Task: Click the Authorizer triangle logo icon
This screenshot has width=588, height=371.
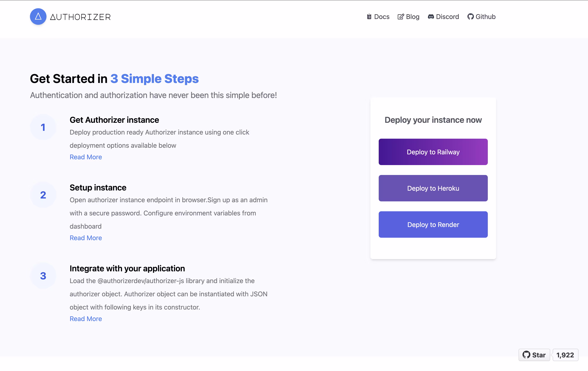Action: click(38, 17)
